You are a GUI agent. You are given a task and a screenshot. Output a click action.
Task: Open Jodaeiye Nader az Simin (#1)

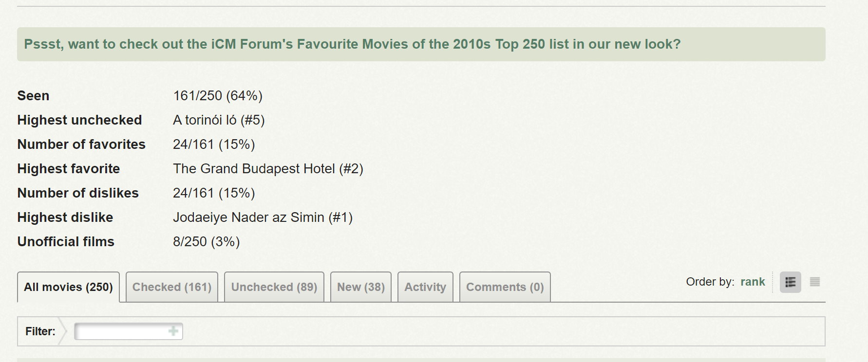pyautogui.click(x=263, y=217)
